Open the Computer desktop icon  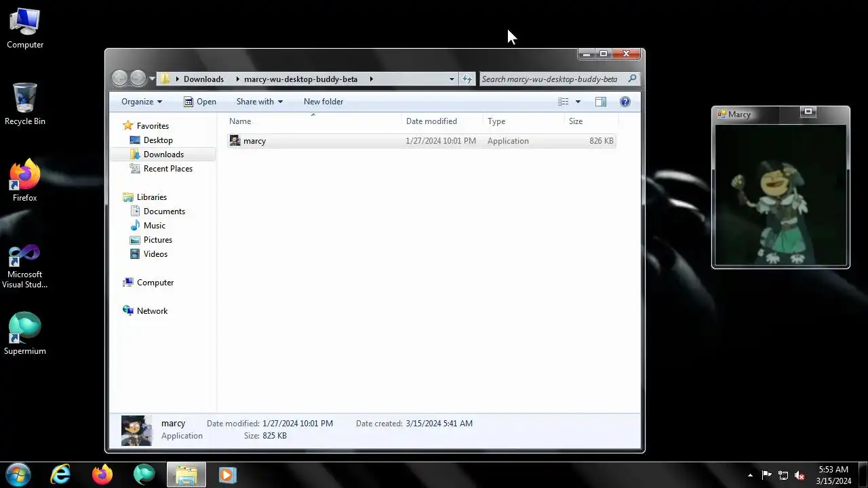(25, 28)
